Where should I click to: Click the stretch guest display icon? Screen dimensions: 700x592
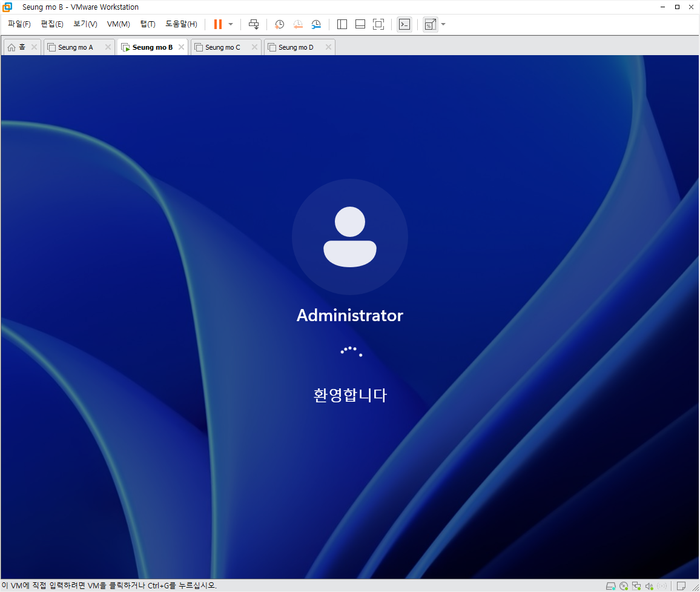click(431, 24)
